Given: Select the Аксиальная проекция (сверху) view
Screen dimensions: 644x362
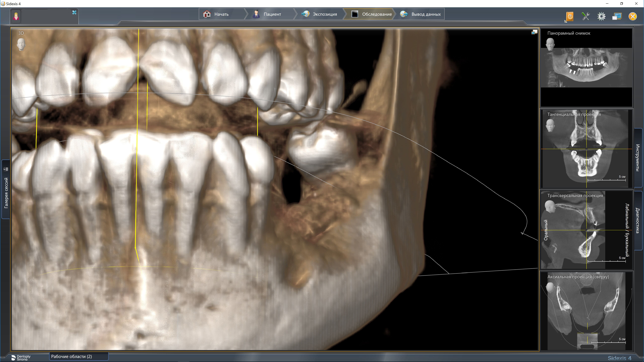Looking at the screenshot, I should (587, 311).
